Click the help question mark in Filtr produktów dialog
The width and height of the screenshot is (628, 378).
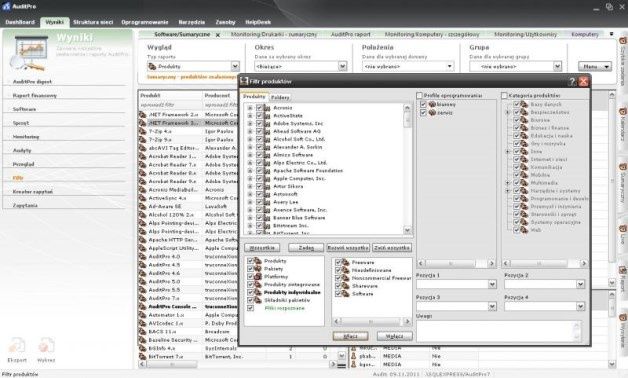(x=572, y=82)
